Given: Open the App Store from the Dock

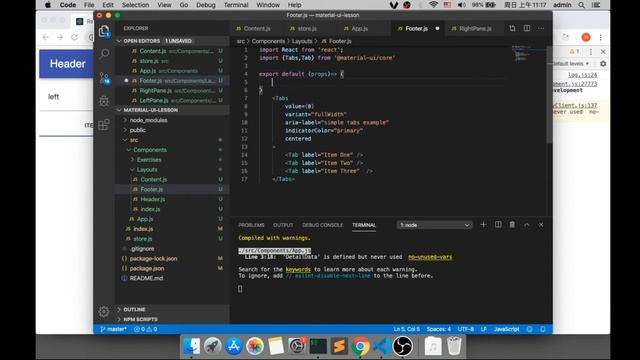Looking at the screenshot, I should coord(233,347).
